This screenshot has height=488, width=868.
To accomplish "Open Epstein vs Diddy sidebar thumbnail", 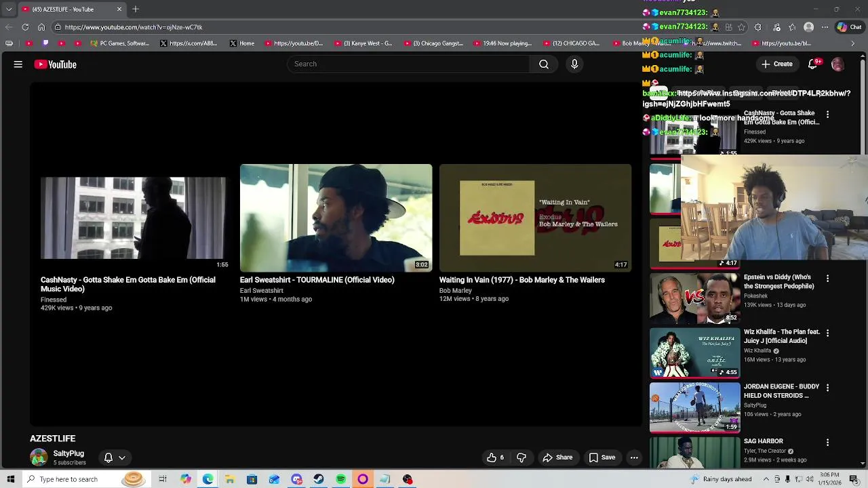I will coord(695,298).
